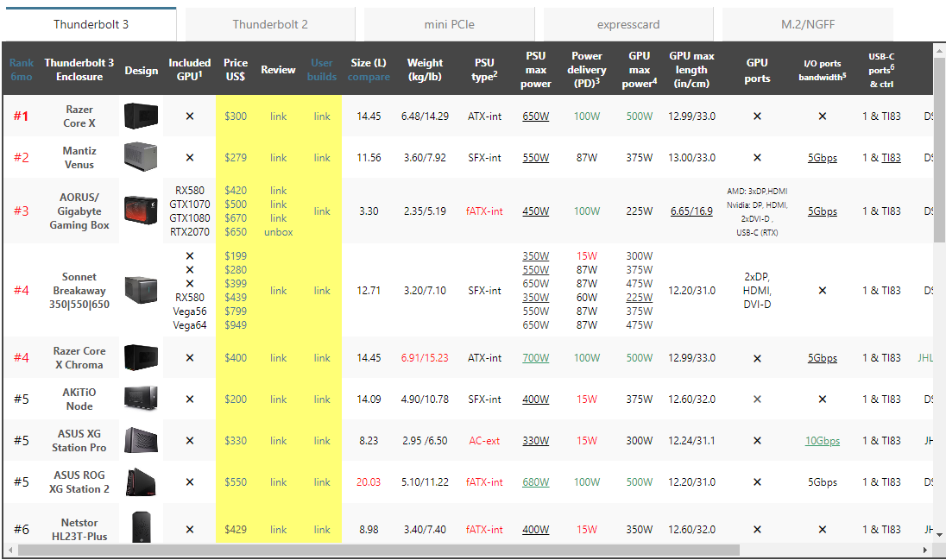946x560 pixels.
Task: Click the 550W PSU of Mantiz Venus
Action: click(536, 158)
